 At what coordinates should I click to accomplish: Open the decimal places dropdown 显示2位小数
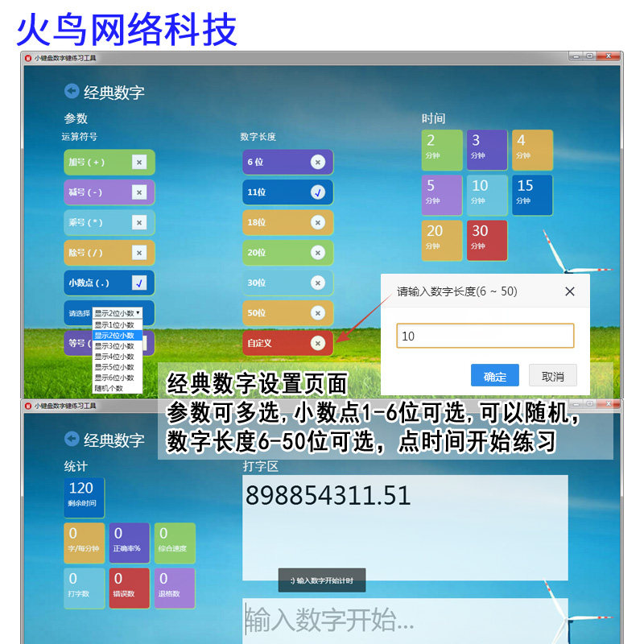[118, 313]
